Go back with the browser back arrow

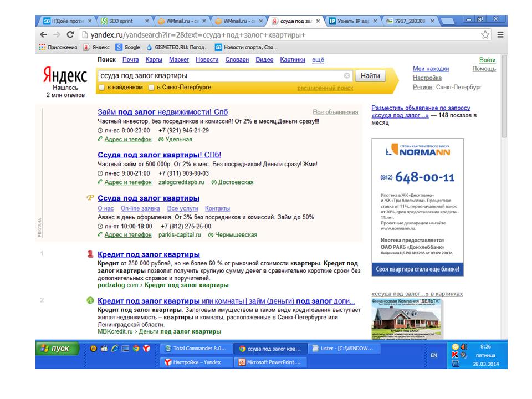click(43, 34)
